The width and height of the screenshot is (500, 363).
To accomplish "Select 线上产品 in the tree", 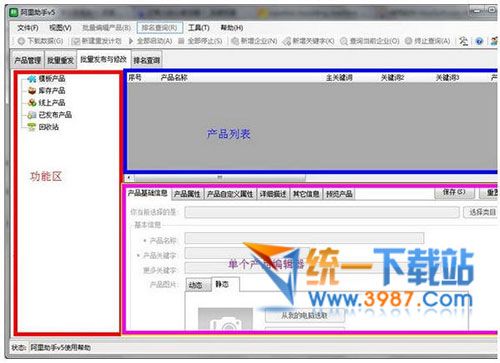I will coord(52,103).
